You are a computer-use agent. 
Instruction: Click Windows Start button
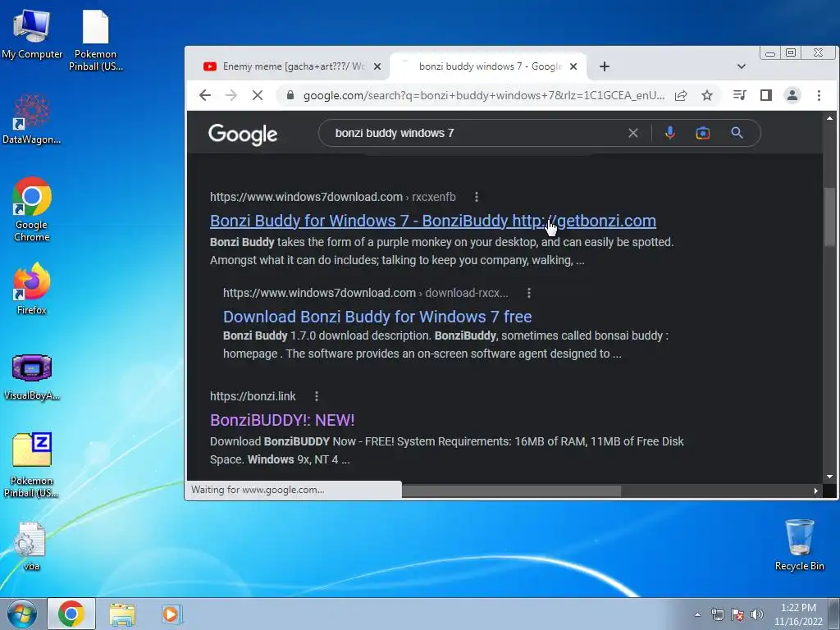coord(22,614)
